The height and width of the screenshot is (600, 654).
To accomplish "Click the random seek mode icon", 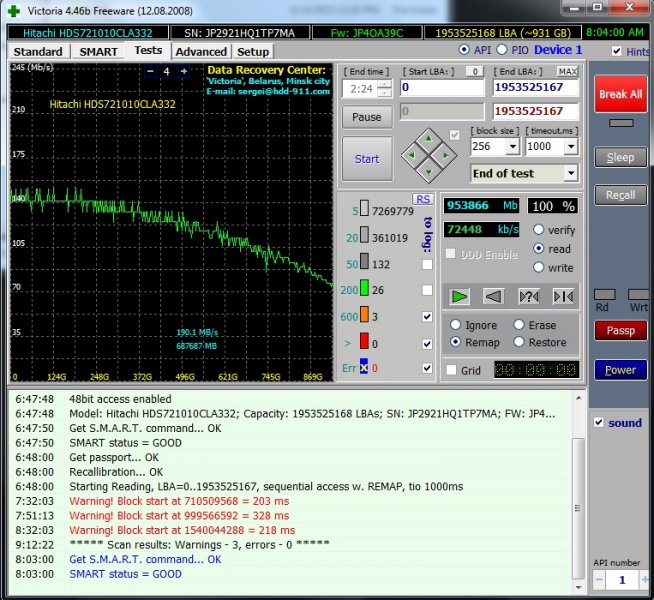I will click(x=528, y=296).
